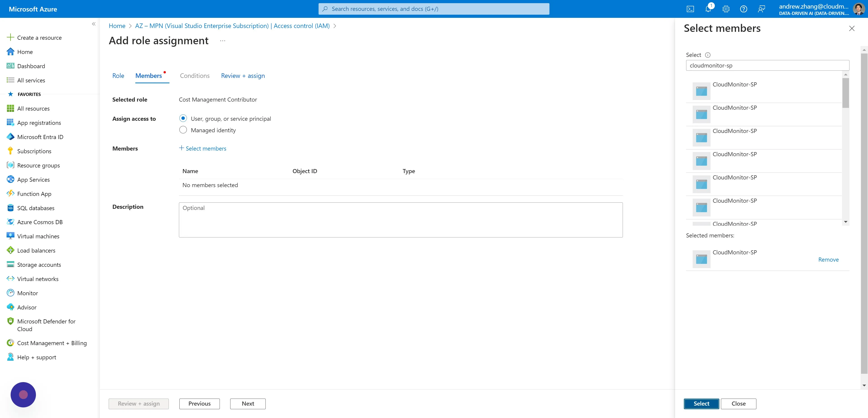Click the Description optional text area
The width and height of the screenshot is (868, 418).
point(401,220)
